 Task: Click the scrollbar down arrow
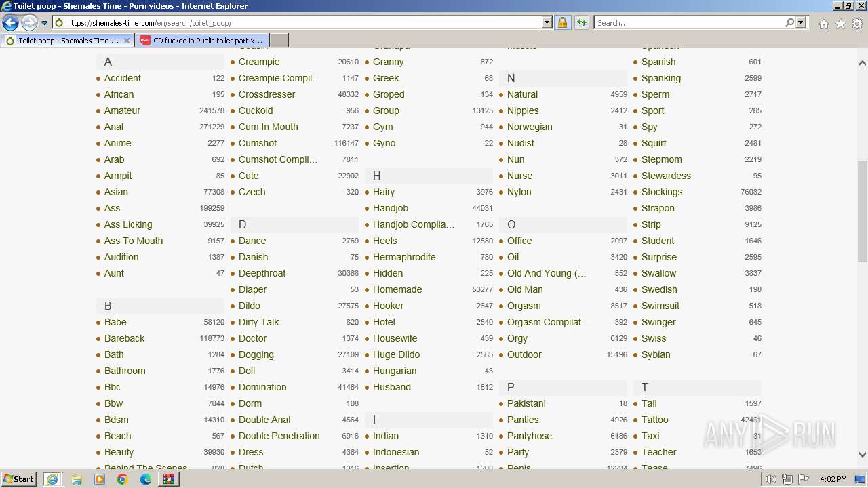coord(862,455)
